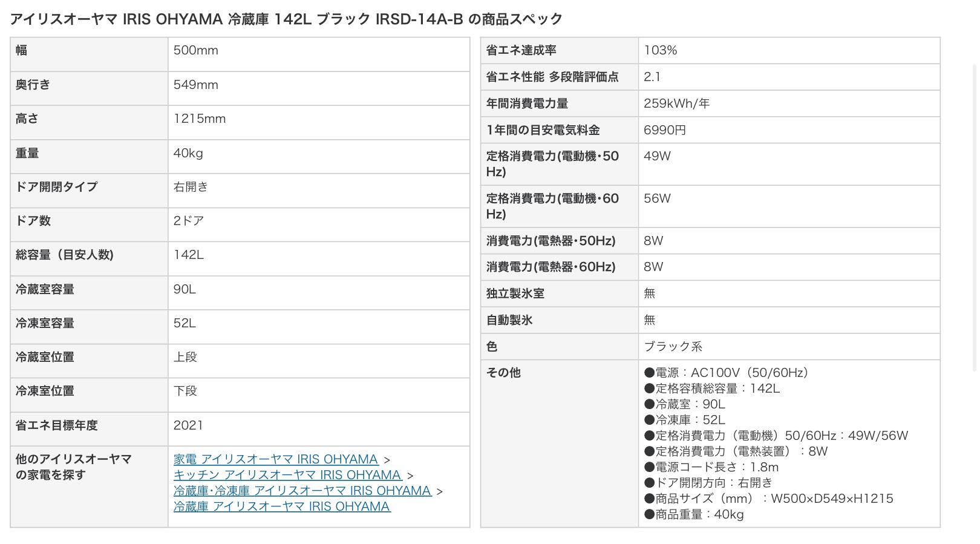Open the 冷蔵庫 アイリスオーヤマ IRIS OHYAMA link
Viewport: 980px width, 544px height.
pyautogui.click(x=282, y=506)
